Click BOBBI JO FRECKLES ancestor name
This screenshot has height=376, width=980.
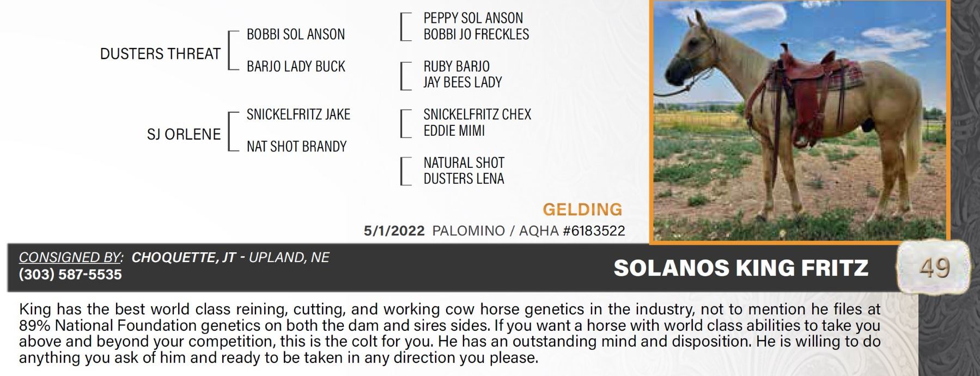coord(476,34)
